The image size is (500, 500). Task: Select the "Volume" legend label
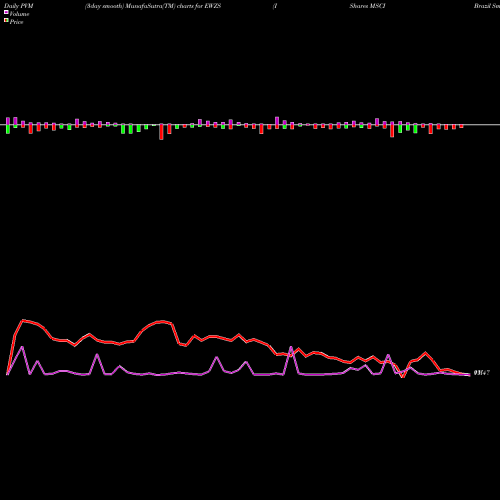tap(19, 14)
